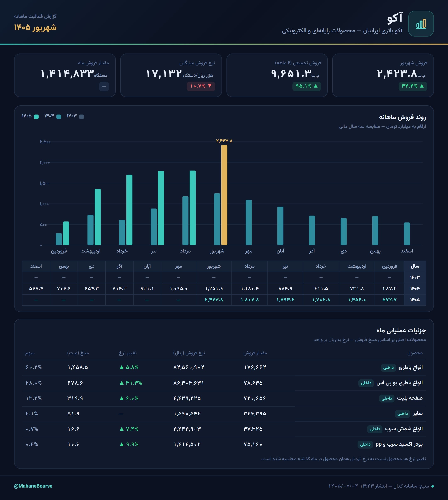Click the dash badge under monthly sales quantity
This screenshot has width=448, height=500.
pos(104,86)
